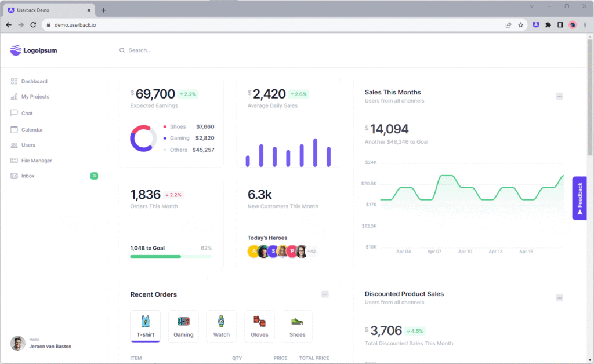Select the T-shirt category tab
Viewport: 594px width, 364px height.
[145, 326]
